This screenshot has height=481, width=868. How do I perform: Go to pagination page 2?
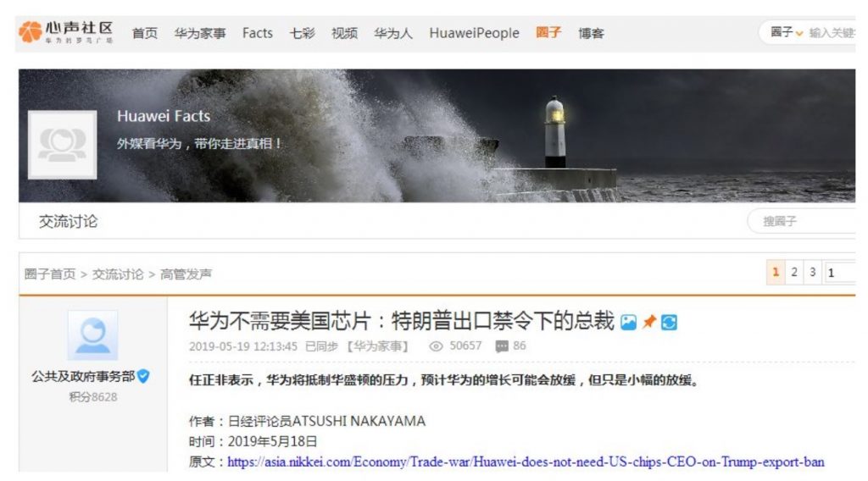coord(793,272)
